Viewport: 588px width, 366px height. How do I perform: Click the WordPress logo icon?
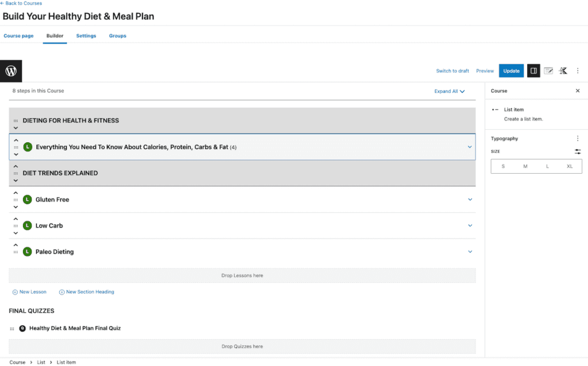tap(11, 71)
